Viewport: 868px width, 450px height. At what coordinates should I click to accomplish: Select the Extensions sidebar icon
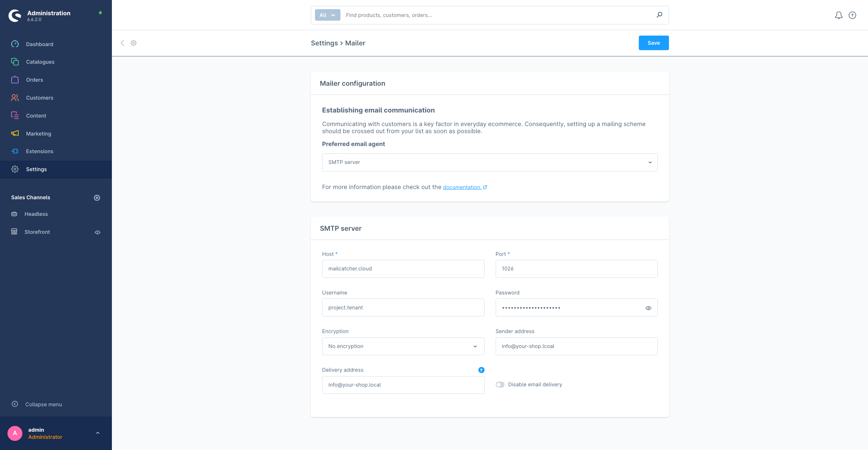[x=15, y=151]
